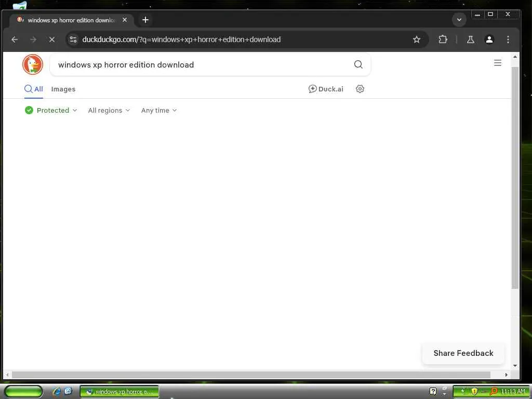Open the Chrome profile avatar
The width and height of the screenshot is (532, 399).
pos(489,39)
